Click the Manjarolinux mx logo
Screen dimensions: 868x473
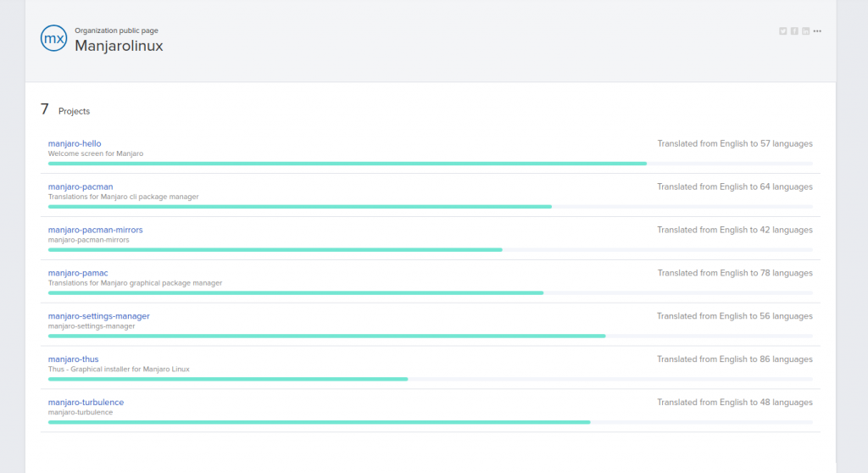[x=53, y=38]
